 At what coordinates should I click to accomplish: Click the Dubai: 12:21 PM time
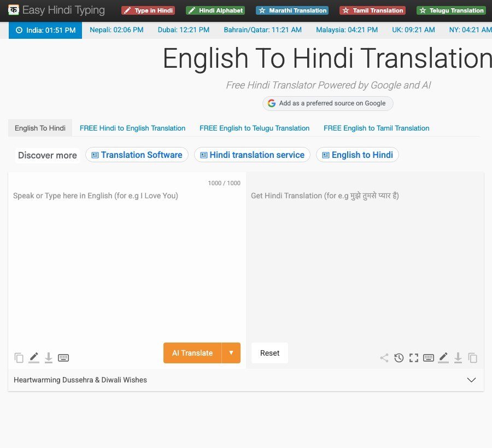pyautogui.click(x=184, y=30)
